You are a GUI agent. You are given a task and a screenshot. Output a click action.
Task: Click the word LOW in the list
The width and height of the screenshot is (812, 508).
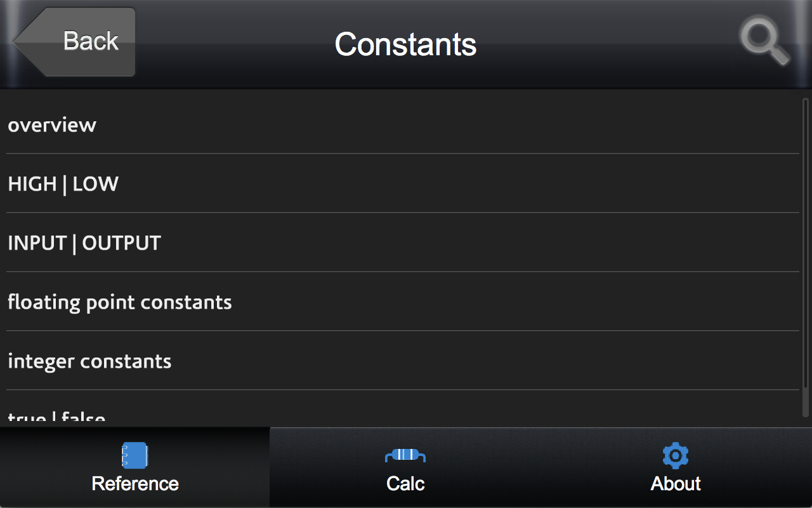pyautogui.click(x=96, y=184)
